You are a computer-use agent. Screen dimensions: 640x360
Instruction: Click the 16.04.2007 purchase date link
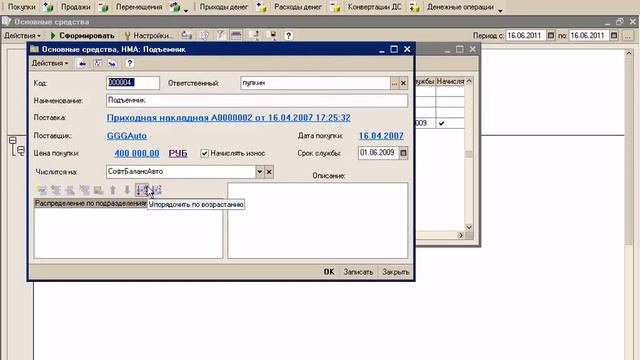pos(381,136)
